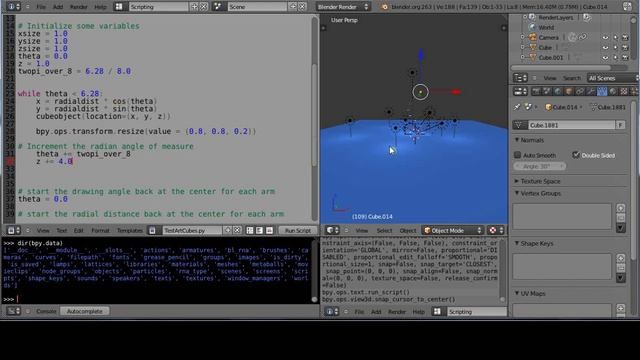Hide the Camera with its eye icon in the outliner
This screenshot has width=640, height=360.
[x=605, y=38]
